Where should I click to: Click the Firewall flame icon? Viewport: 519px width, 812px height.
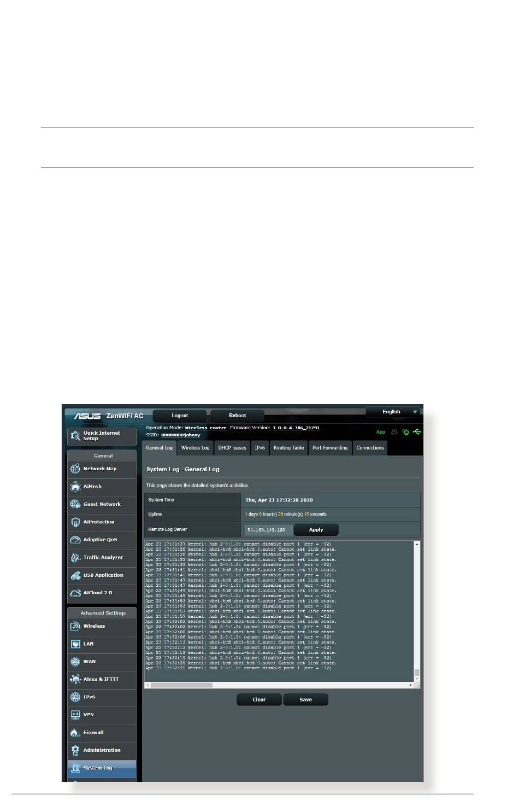coord(75,733)
